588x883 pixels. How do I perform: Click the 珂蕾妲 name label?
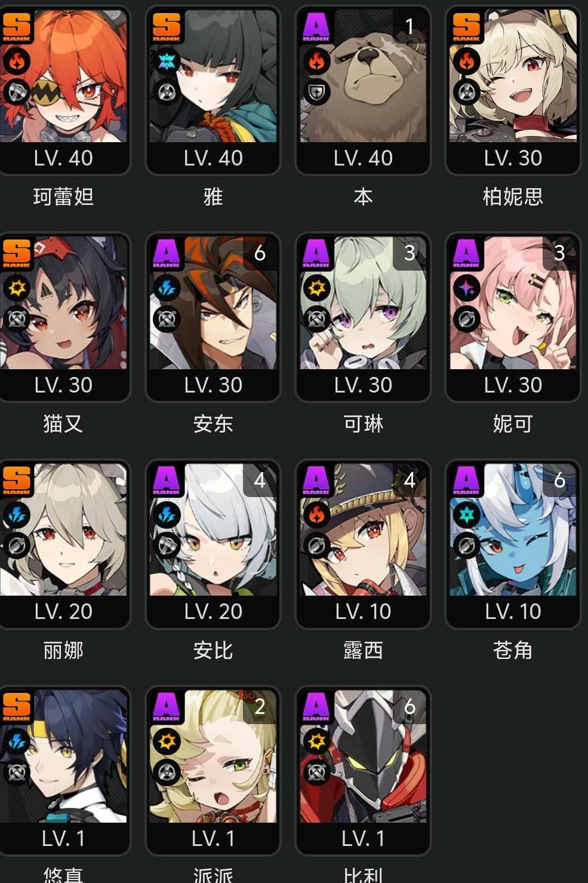63,197
